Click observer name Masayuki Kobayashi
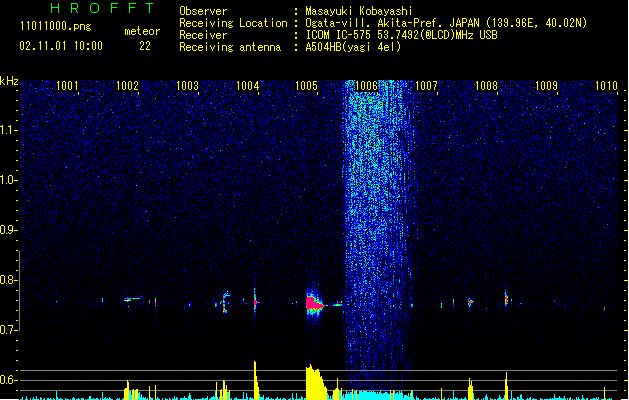Screen dimensions: 629x400 click(359, 11)
